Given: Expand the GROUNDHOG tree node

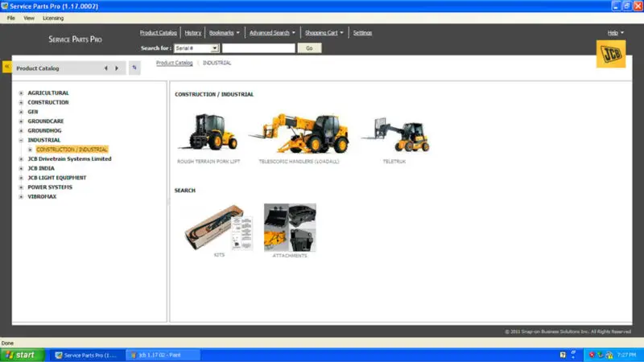Looking at the screenshot, I should pos(22,131).
